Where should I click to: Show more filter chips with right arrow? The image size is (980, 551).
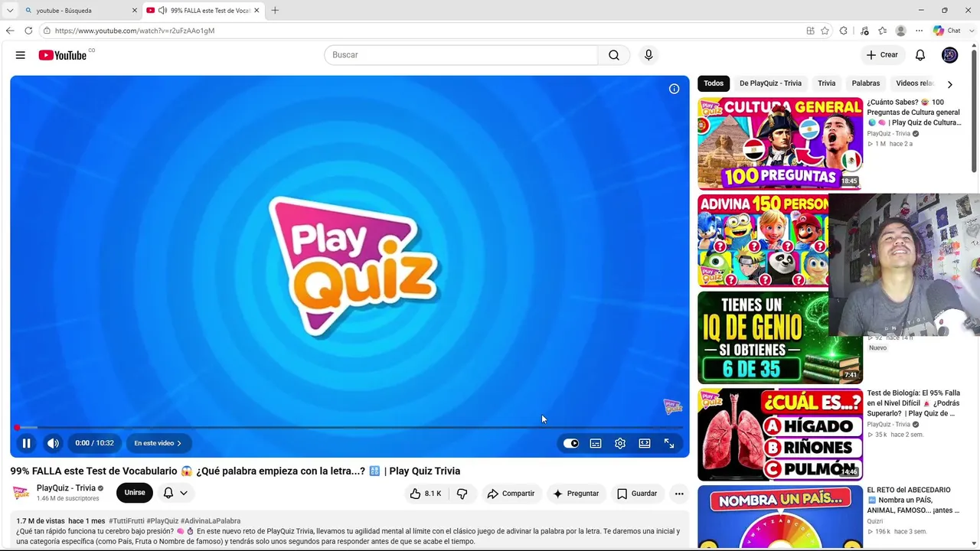[x=950, y=84]
